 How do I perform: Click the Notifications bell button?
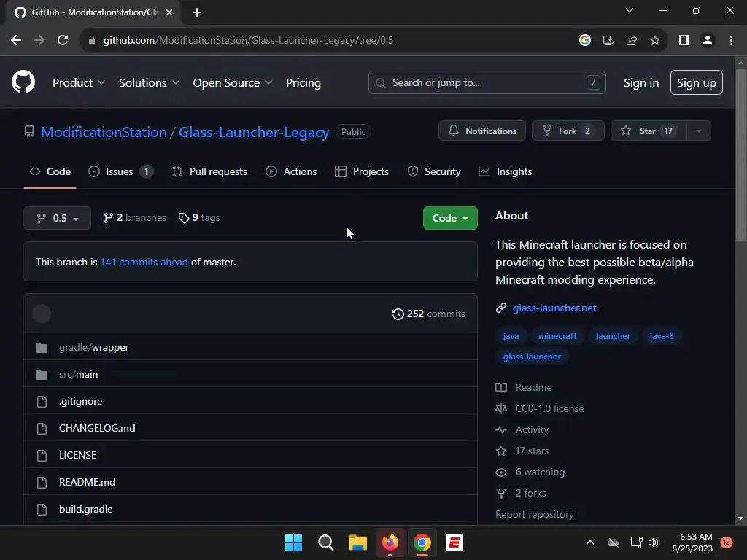(x=482, y=131)
